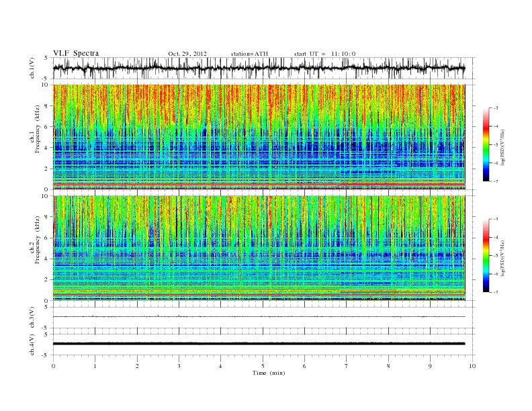The height and width of the screenshot is (411, 532).
Task: Click the 'ch.1 Frequency (kHz)' axis label
Action: (x=34, y=130)
